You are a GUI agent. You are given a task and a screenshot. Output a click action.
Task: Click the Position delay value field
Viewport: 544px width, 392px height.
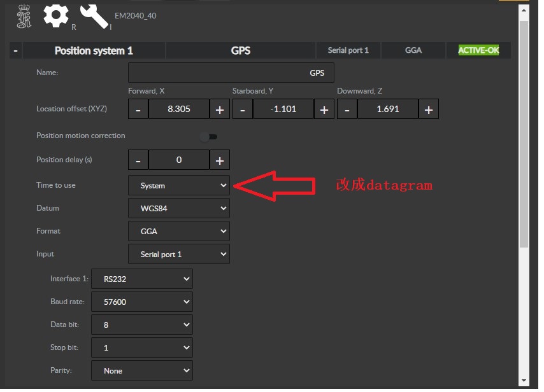point(179,160)
